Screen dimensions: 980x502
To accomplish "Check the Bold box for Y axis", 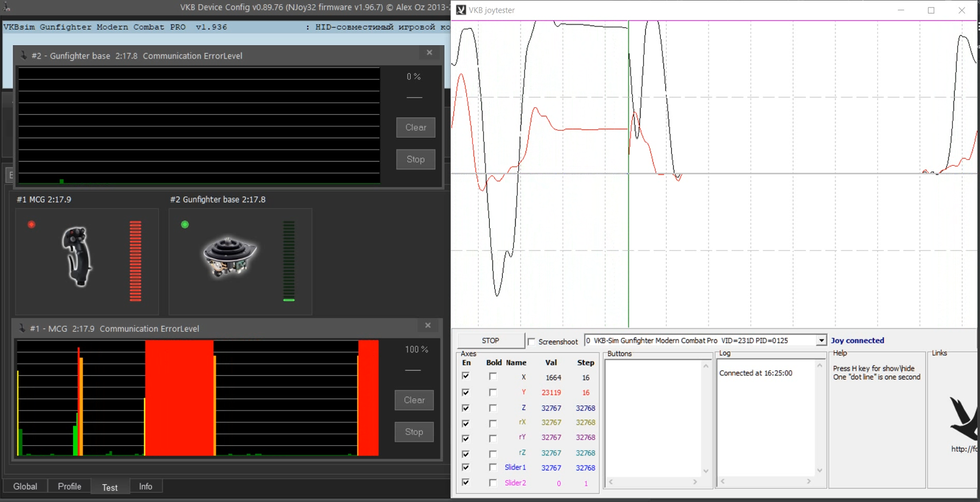I will [493, 392].
